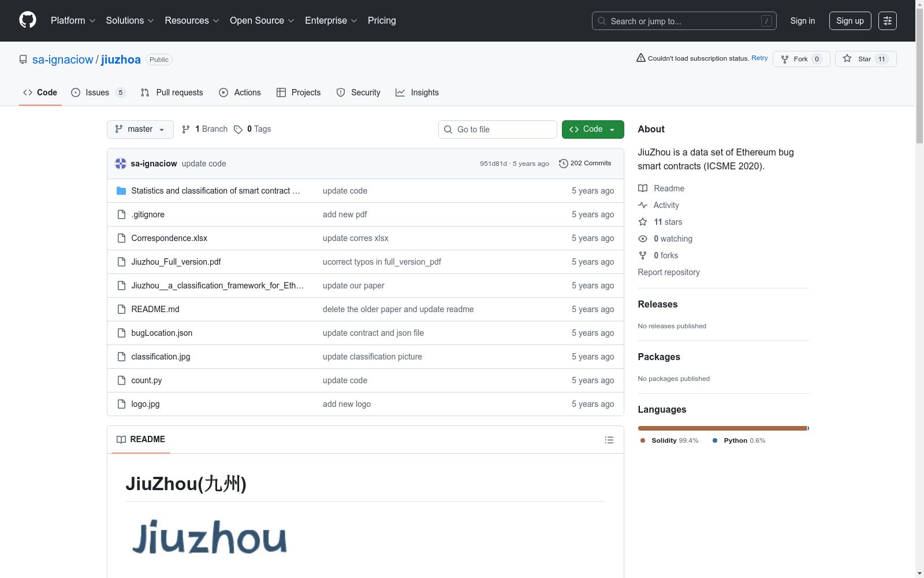Image resolution: width=924 pixels, height=578 pixels.
Task: Click Report repository link
Action: coord(669,272)
